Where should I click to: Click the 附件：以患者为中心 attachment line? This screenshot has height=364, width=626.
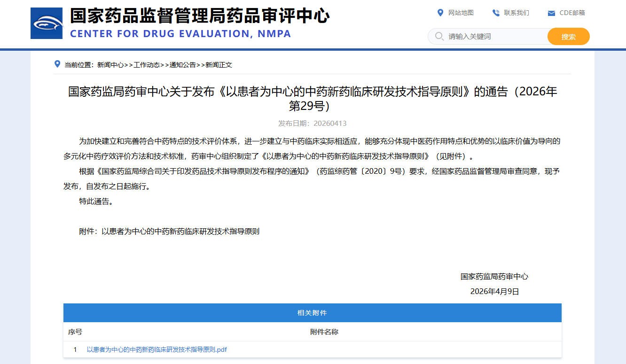(x=169, y=232)
